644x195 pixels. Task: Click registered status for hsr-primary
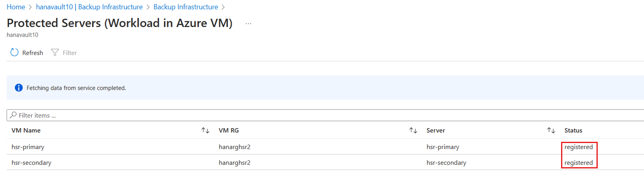(x=578, y=147)
